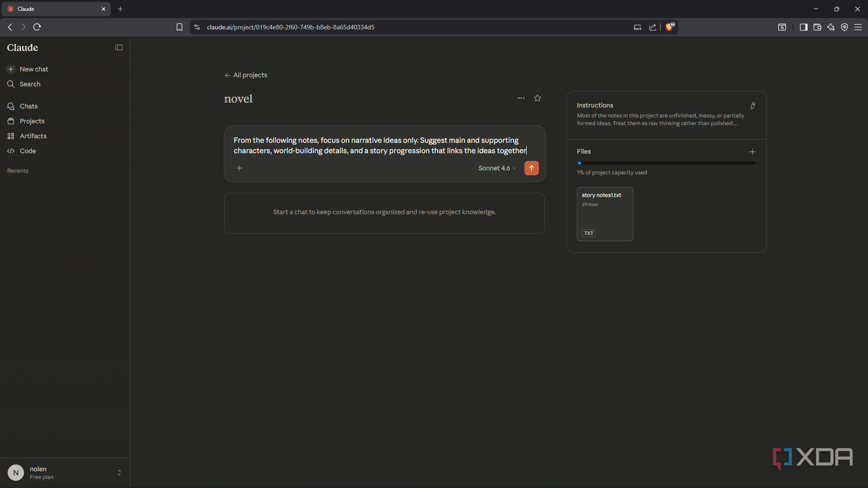Image resolution: width=868 pixels, height=488 pixels.
Task: Click the plus attachment icon in prompt box
Action: [239, 168]
